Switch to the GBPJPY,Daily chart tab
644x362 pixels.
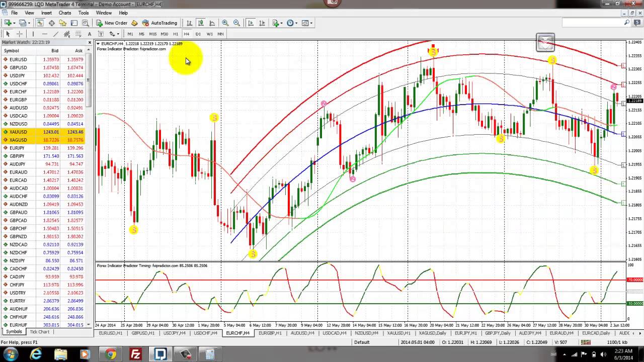(497, 333)
